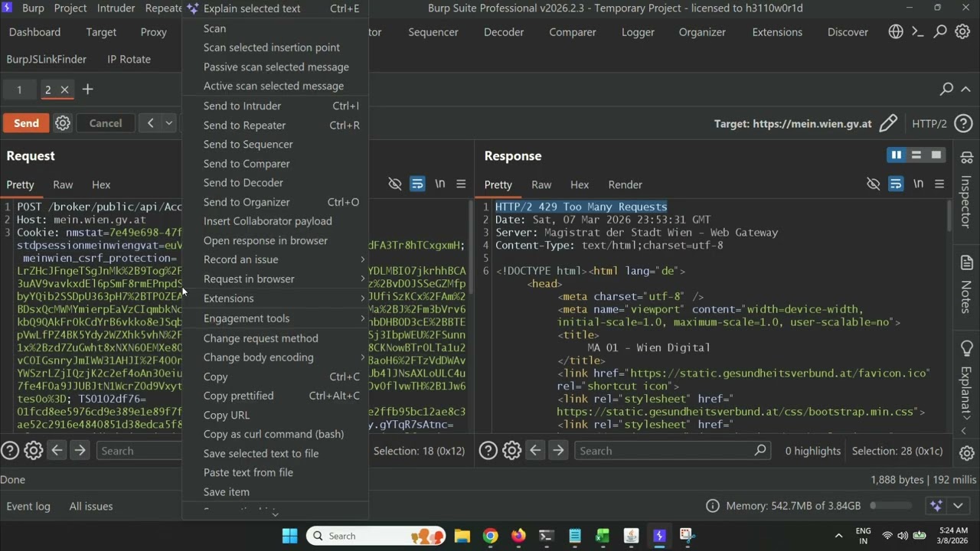The height and width of the screenshot is (551, 980).
Task: Toggle response show non-printable \n
Action: [x=918, y=184]
